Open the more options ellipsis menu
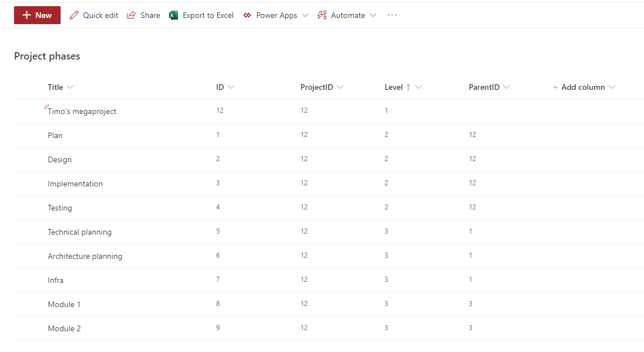 point(392,15)
